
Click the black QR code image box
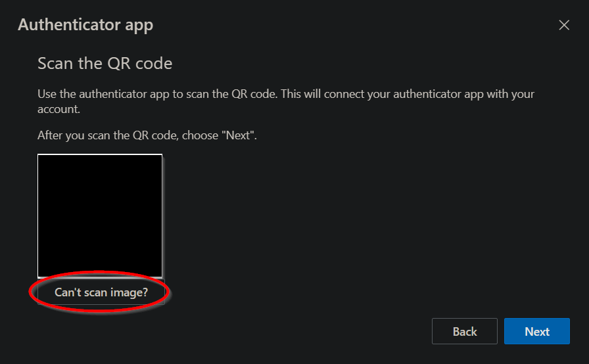click(x=100, y=216)
